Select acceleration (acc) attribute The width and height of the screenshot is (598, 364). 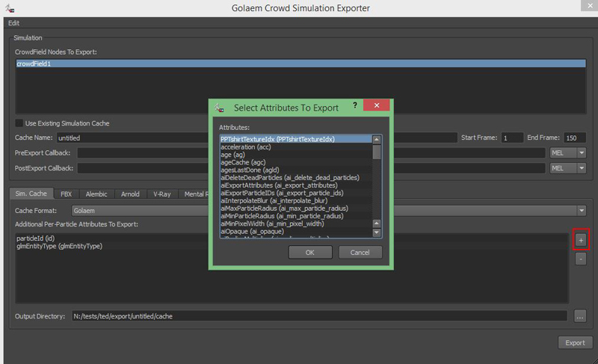[296, 146]
